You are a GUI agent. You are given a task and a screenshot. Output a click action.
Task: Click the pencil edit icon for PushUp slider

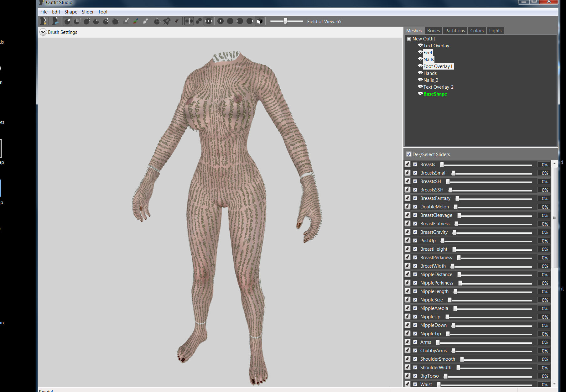point(408,240)
